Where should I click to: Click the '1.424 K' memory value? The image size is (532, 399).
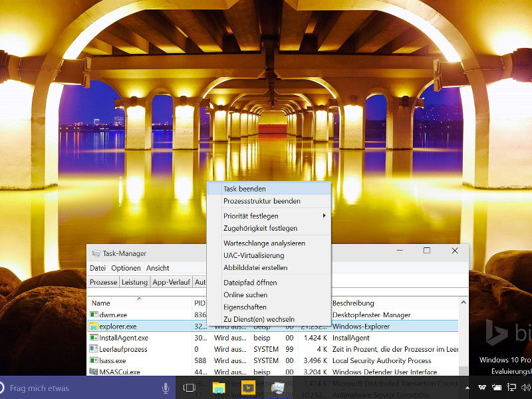[315, 338]
